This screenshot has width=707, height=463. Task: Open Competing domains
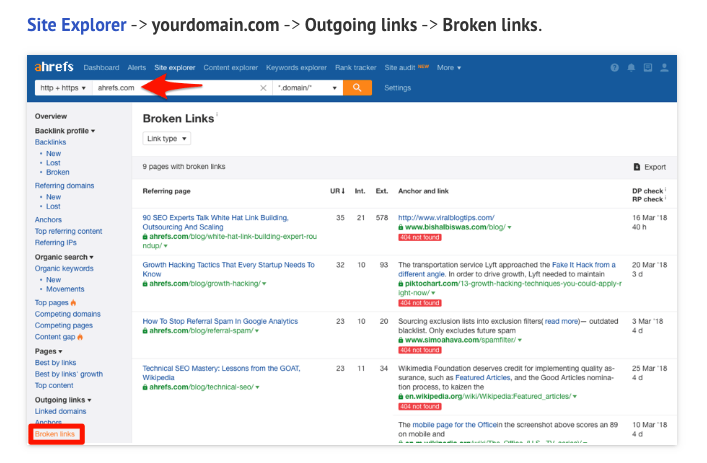click(x=68, y=314)
